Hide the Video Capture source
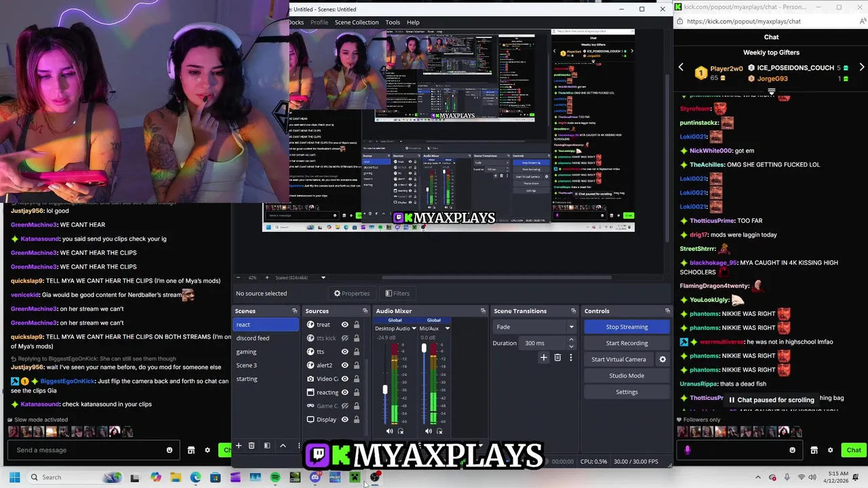 point(344,379)
